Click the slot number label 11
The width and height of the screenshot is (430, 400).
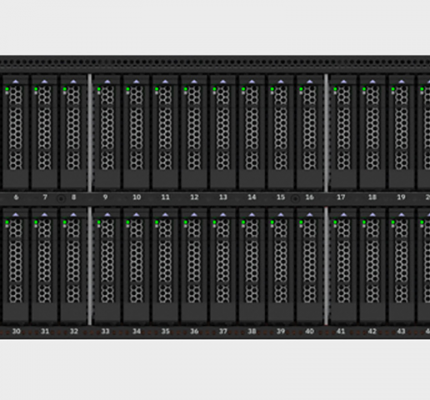(x=165, y=197)
